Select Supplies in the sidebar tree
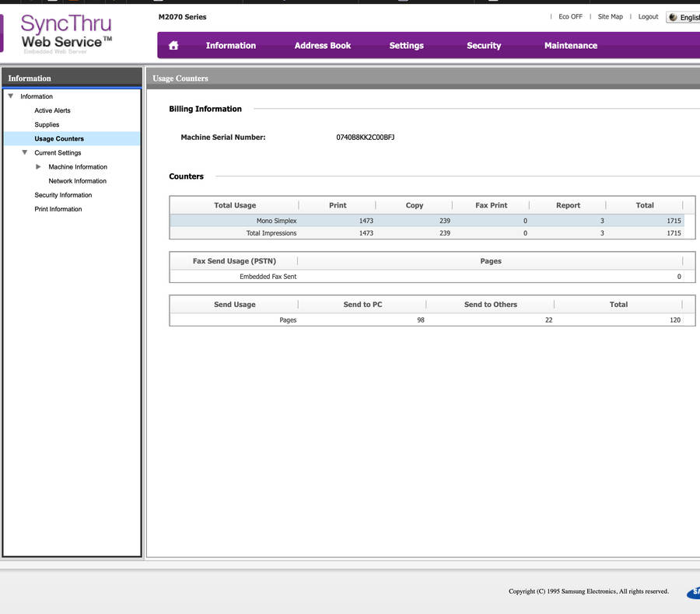This screenshot has width=700, height=614. [x=47, y=125]
